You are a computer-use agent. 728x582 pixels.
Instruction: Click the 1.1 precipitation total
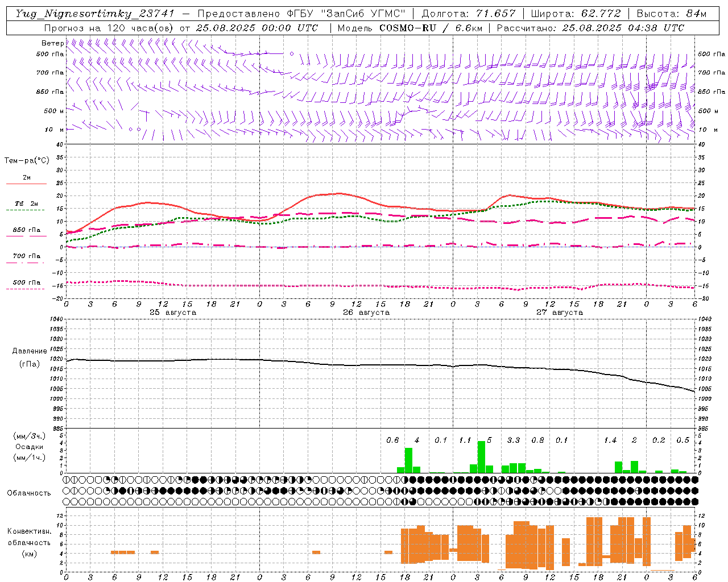point(465,440)
